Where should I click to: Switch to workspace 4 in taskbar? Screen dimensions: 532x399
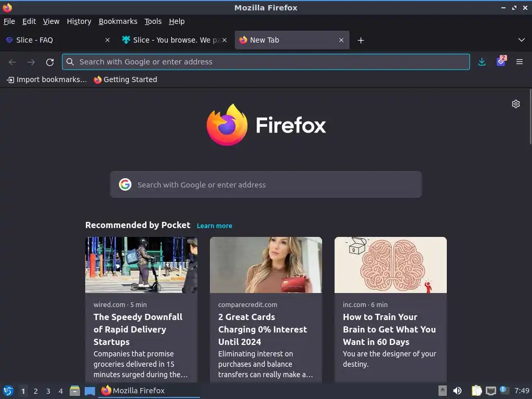[61, 391]
